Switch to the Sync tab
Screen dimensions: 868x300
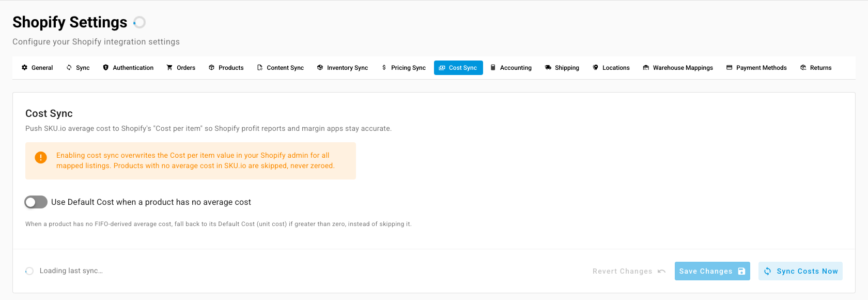pos(78,68)
